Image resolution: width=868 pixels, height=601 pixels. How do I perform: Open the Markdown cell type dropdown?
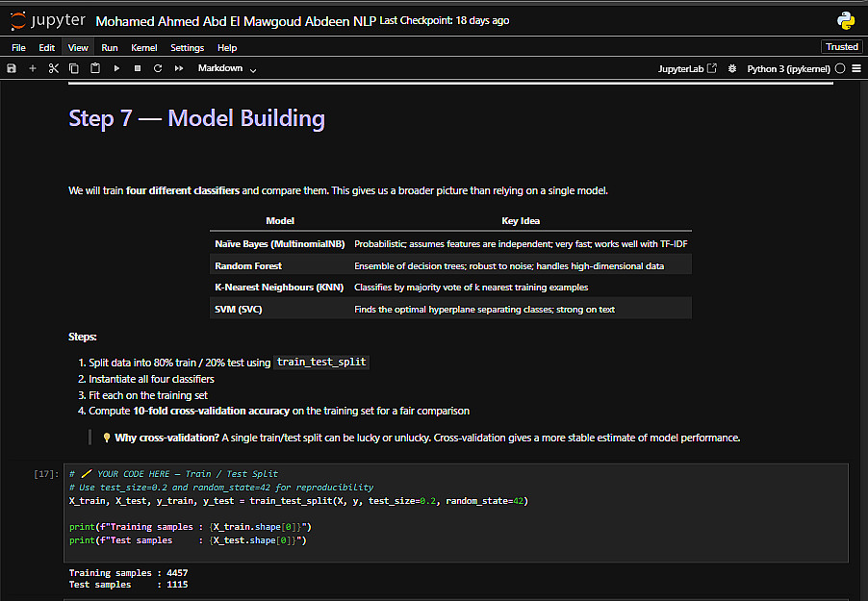227,68
